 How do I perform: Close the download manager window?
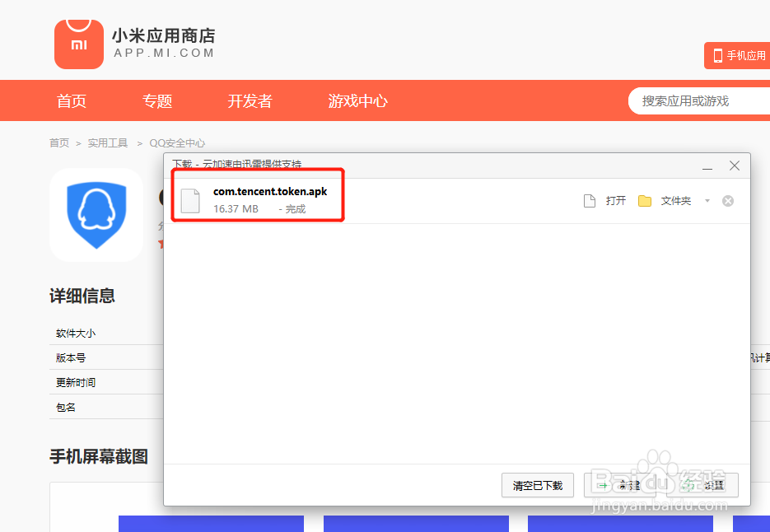click(x=734, y=166)
